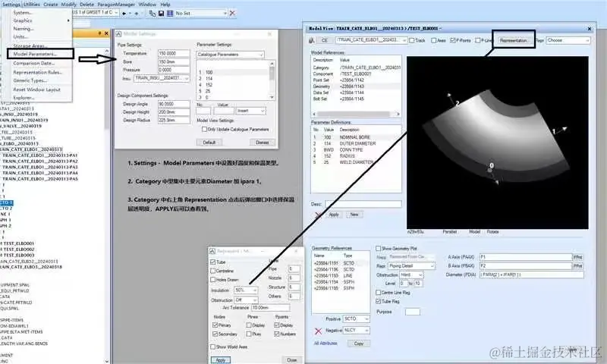Enable the Centreline checkbox
Image resolution: width=607 pixels, height=364 pixels.
click(213, 271)
